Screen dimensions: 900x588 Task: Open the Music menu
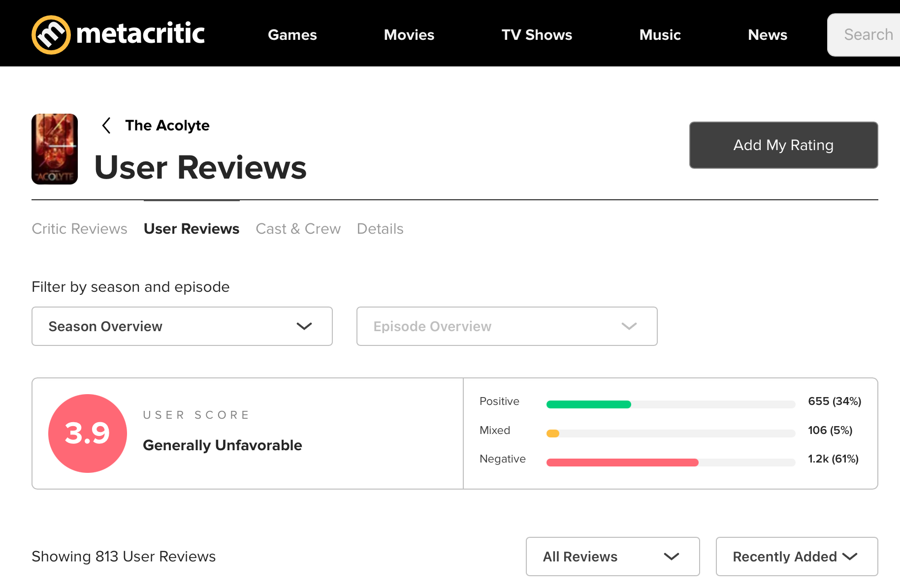[x=660, y=35]
